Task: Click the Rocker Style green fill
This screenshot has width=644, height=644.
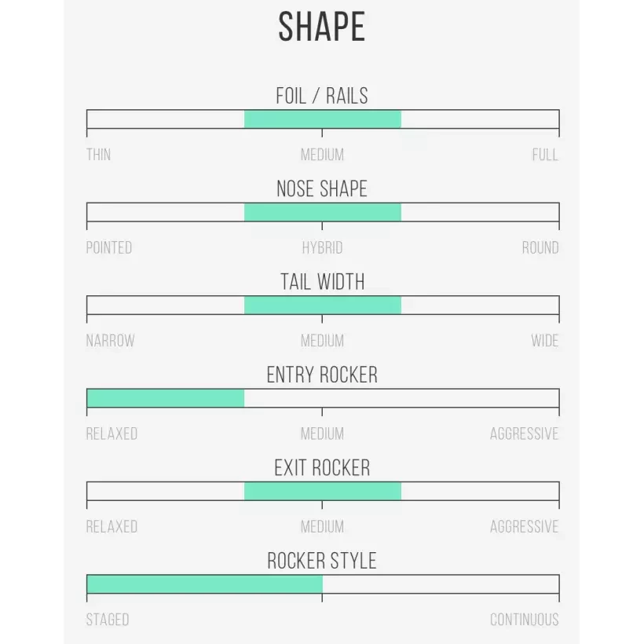Action: pos(204,584)
